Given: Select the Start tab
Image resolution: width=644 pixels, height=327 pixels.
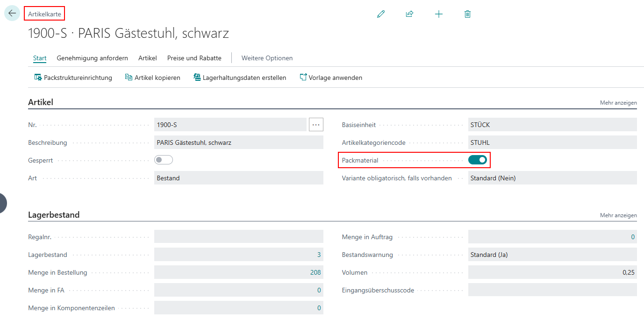Looking at the screenshot, I should click(x=40, y=58).
